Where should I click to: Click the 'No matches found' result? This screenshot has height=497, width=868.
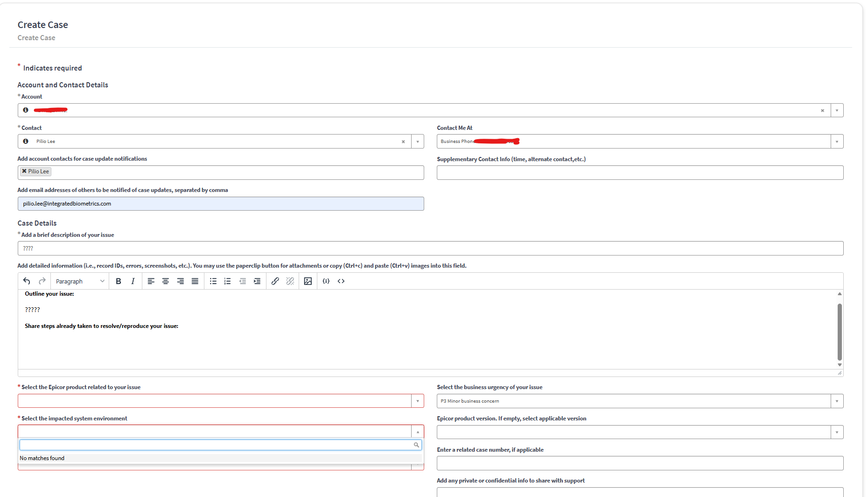coord(220,458)
